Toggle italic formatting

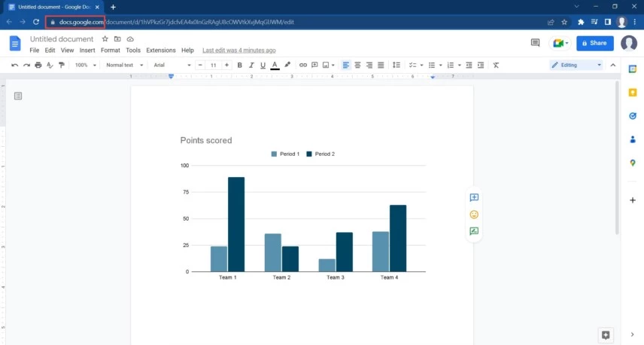[251, 65]
